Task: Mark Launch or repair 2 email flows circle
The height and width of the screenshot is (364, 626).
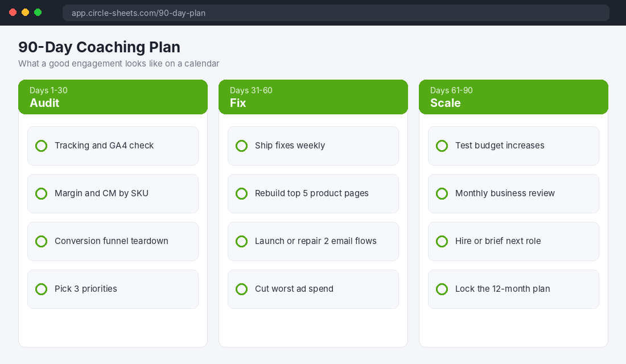Action: (241, 242)
